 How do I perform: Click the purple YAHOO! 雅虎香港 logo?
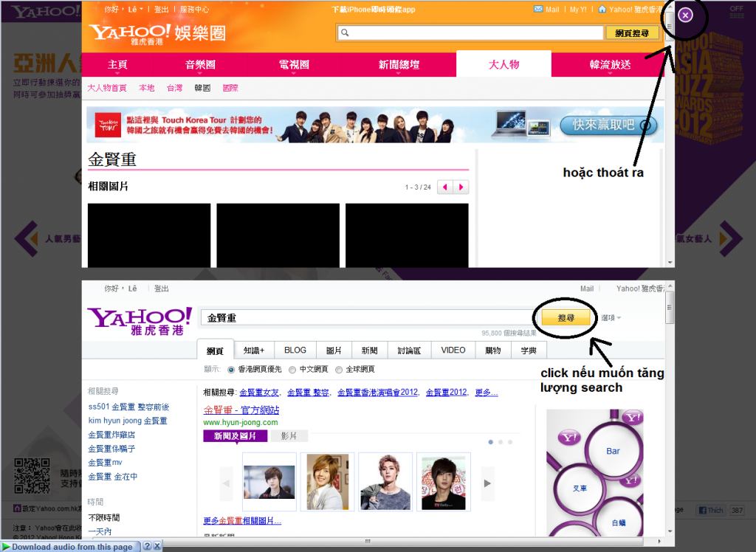click(x=140, y=321)
